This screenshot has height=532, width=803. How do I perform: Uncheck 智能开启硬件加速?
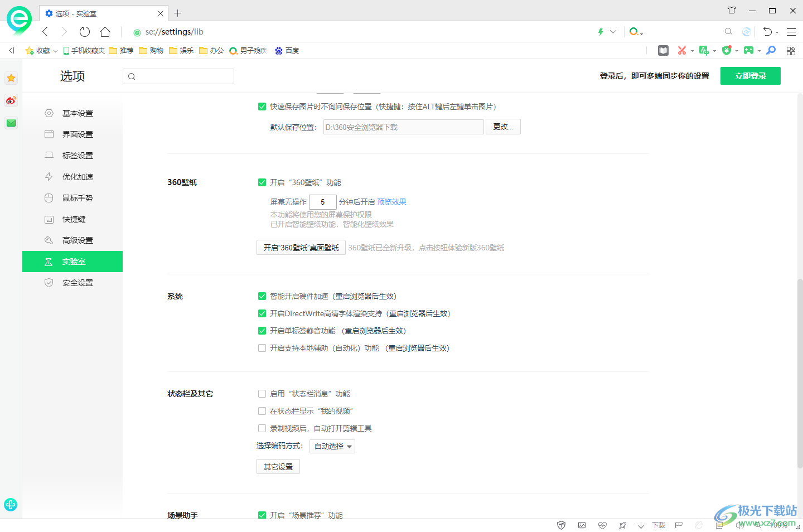[x=262, y=296]
